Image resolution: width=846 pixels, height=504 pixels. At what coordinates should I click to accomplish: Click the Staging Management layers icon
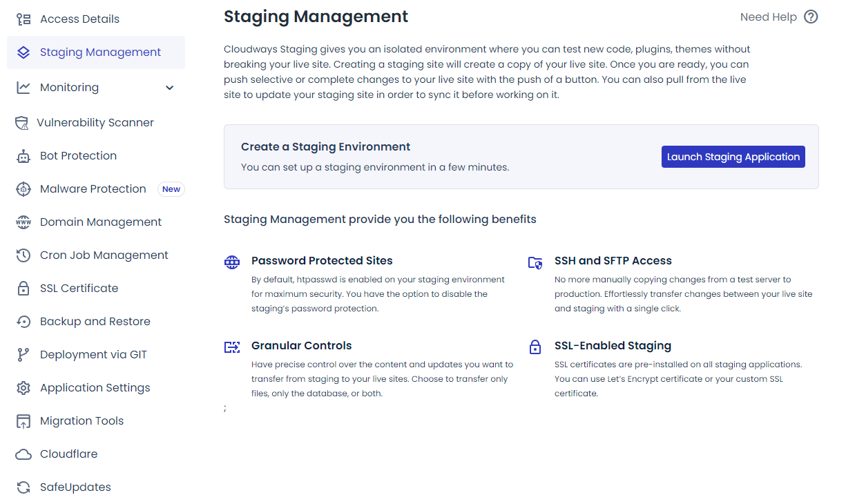coord(23,52)
